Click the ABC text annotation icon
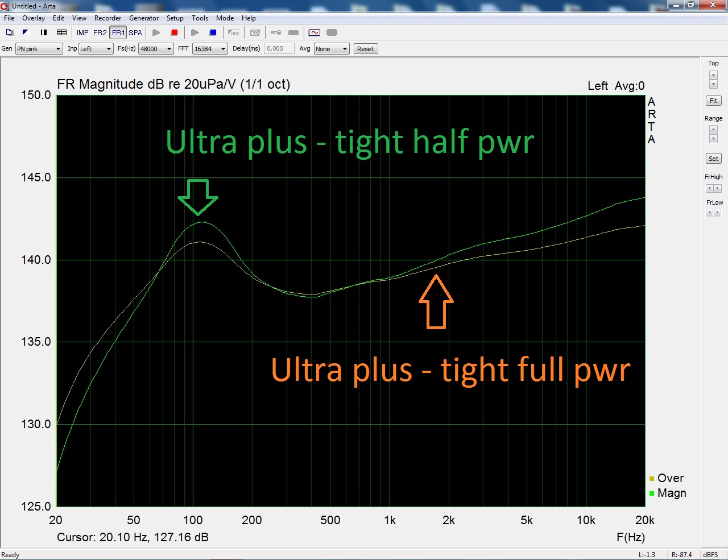The image size is (728, 560). (234, 32)
